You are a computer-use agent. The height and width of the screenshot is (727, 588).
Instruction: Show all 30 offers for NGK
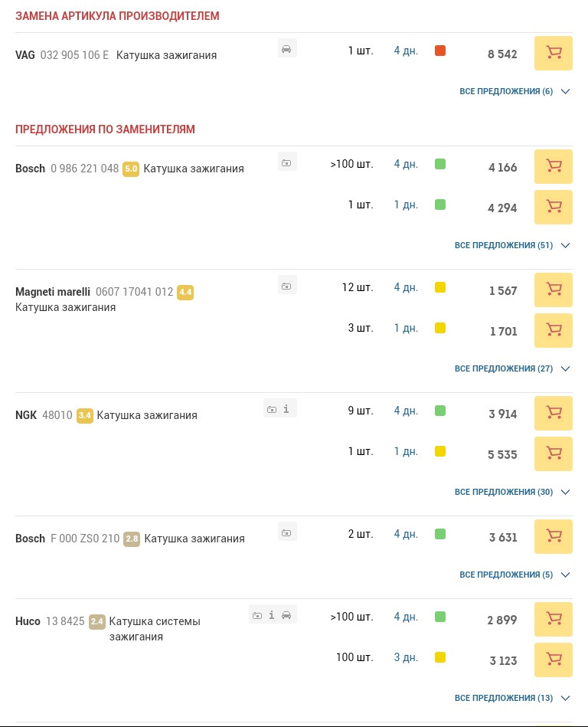[x=512, y=492]
